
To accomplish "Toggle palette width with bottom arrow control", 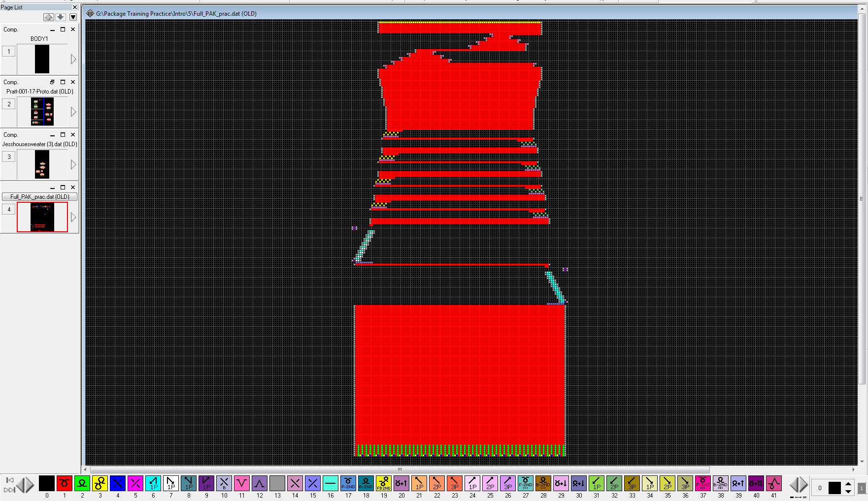I will 798,497.
